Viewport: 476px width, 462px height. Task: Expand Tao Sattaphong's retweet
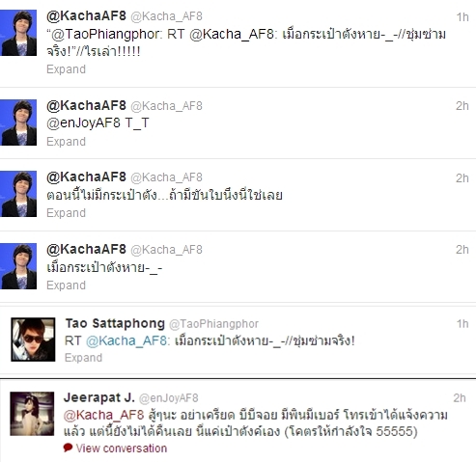click(x=83, y=358)
